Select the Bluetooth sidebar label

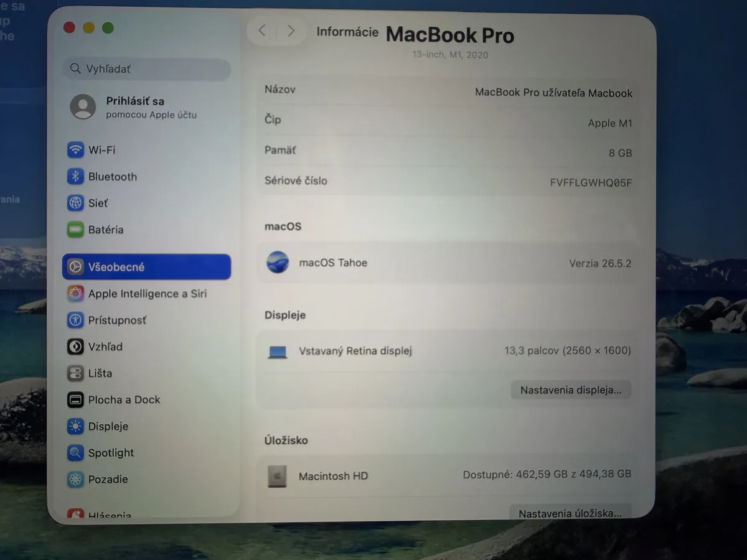[x=113, y=177]
